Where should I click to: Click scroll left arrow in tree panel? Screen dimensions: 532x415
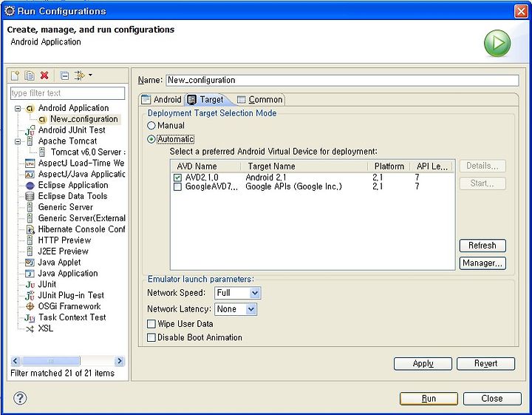16,361
